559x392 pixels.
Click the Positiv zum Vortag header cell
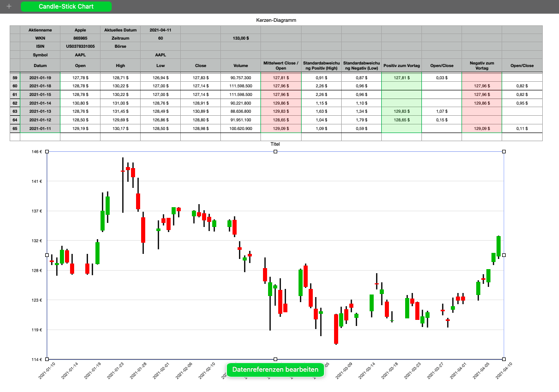pyautogui.click(x=401, y=66)
